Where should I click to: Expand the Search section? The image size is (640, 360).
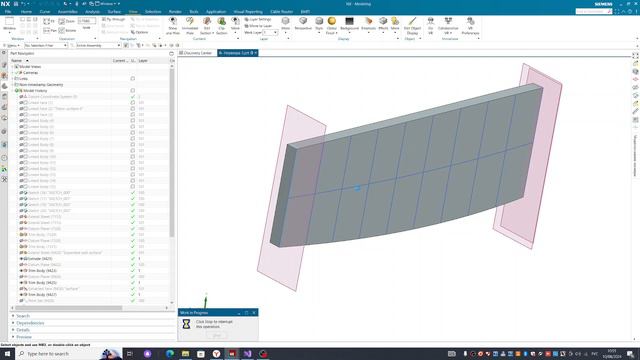[x=13, y=316]
